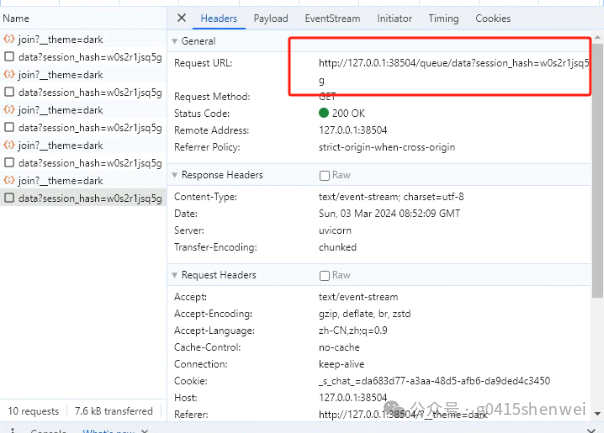The width and height of the screenshot is (604, 433).
Task: Collapse the Request Headers section triangle
Action: (174, 275)
